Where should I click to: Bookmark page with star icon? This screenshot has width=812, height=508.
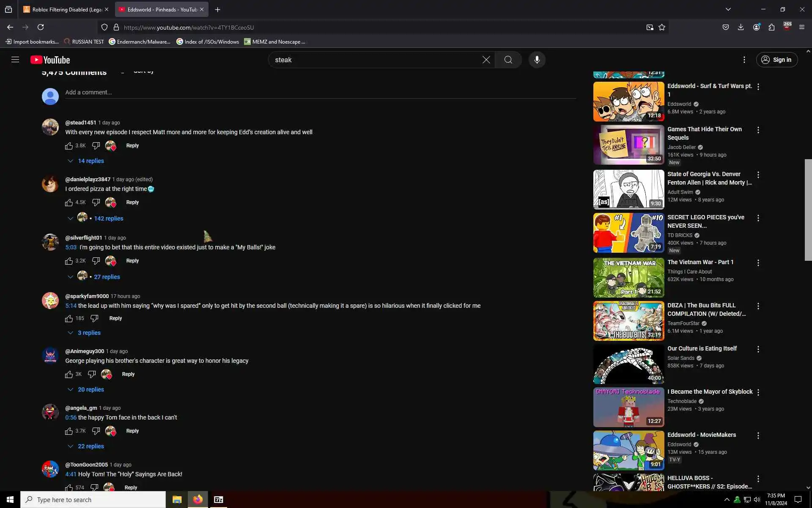tap(662, 27)
